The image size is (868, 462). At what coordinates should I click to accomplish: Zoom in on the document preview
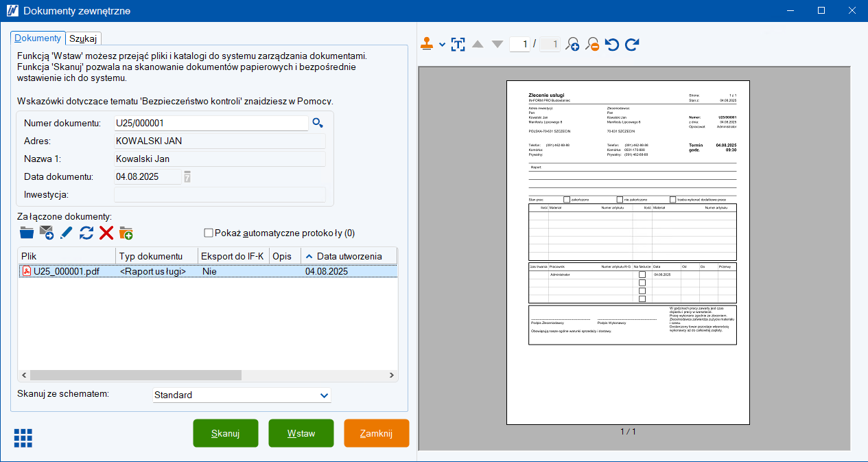(x=572, y=45)
